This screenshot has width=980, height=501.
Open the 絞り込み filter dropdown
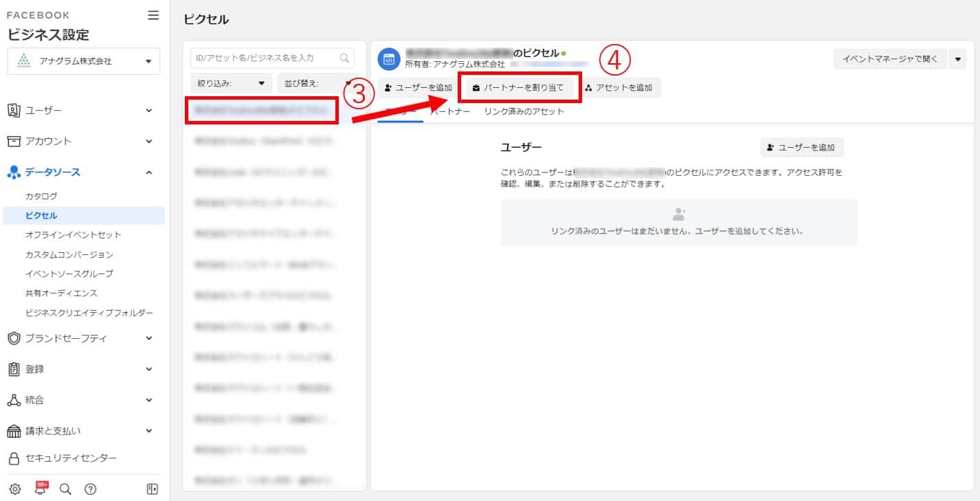click(x=231, y=84)
